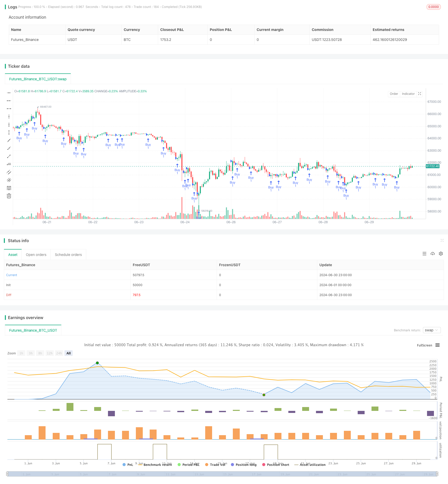Click the Diff value 797.5

click(137, 295)
